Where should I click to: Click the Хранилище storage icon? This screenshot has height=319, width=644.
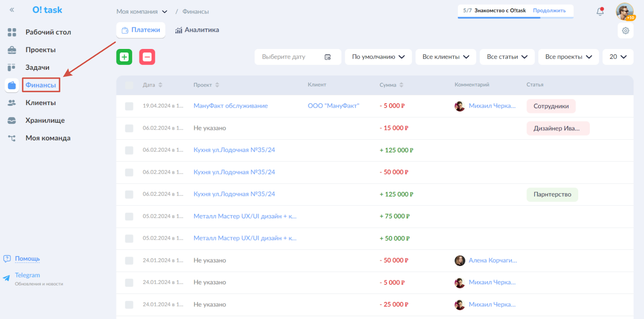(x=12, y=120)
